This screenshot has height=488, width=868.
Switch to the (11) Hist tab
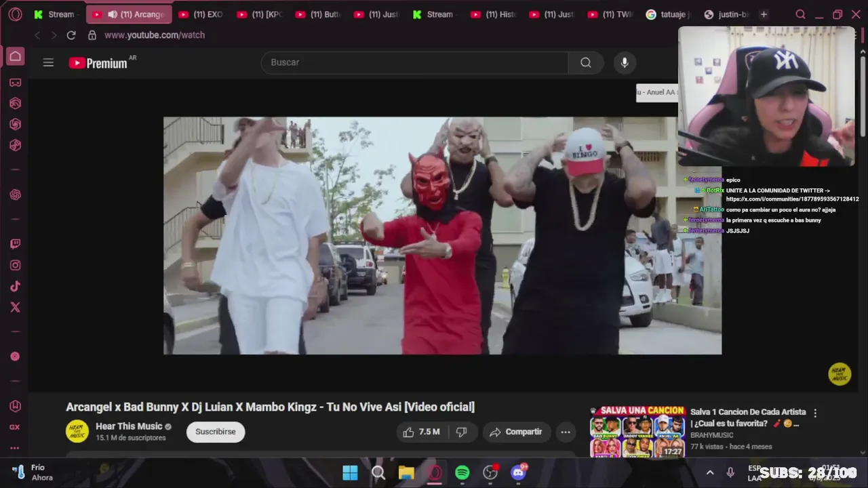coord(493,14)
